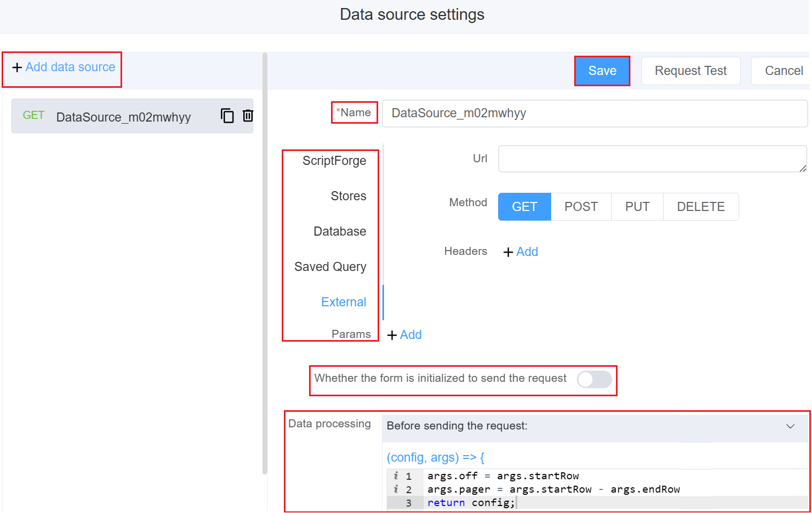Copy the DataSource_m02mwhyy data source

click(x=227, y=116)
